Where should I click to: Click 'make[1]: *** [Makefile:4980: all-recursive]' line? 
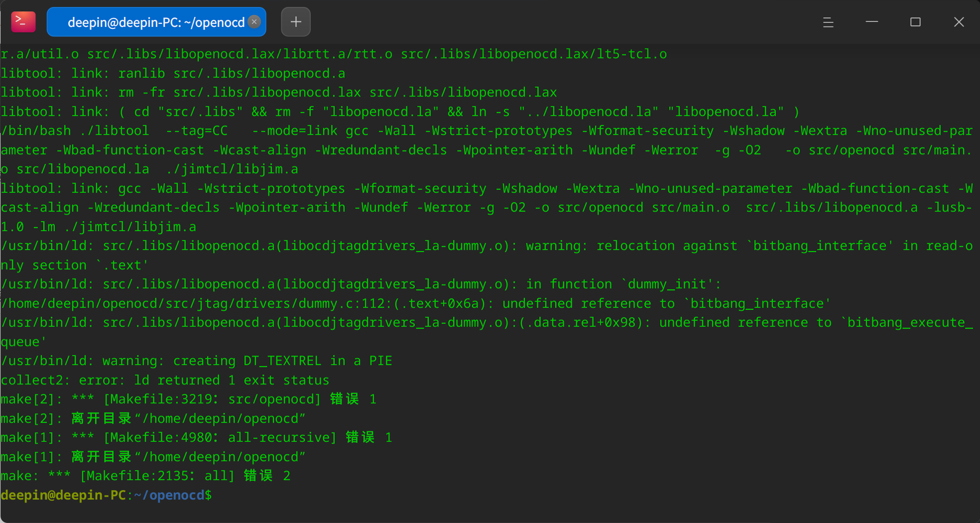(196, 437)
